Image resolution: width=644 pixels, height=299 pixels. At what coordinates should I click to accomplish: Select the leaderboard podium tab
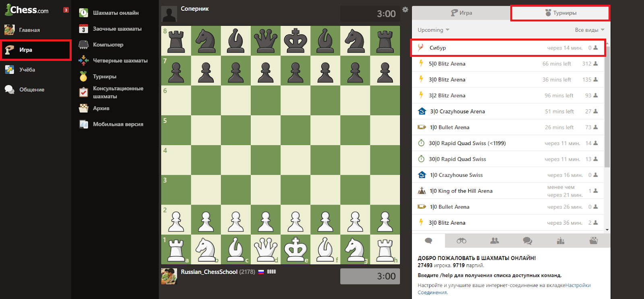(560, 241)
